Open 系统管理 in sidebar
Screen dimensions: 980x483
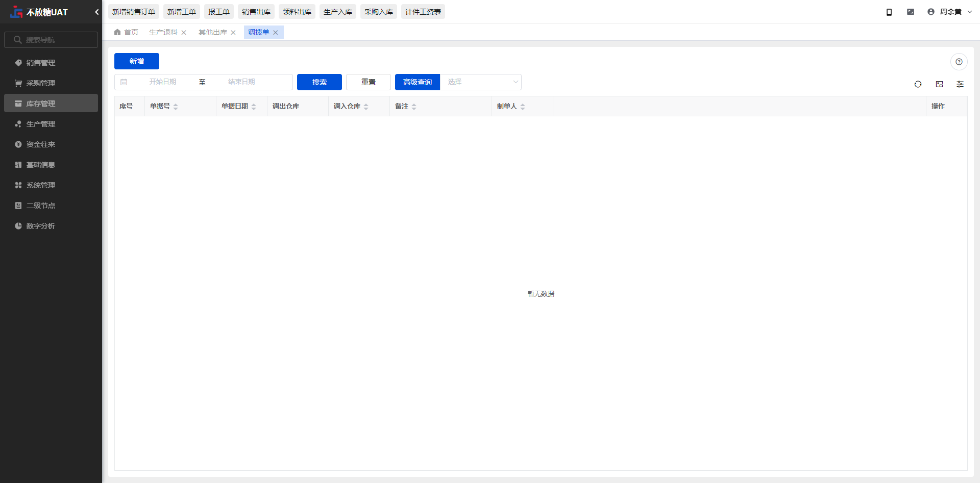tap(51, 185)
